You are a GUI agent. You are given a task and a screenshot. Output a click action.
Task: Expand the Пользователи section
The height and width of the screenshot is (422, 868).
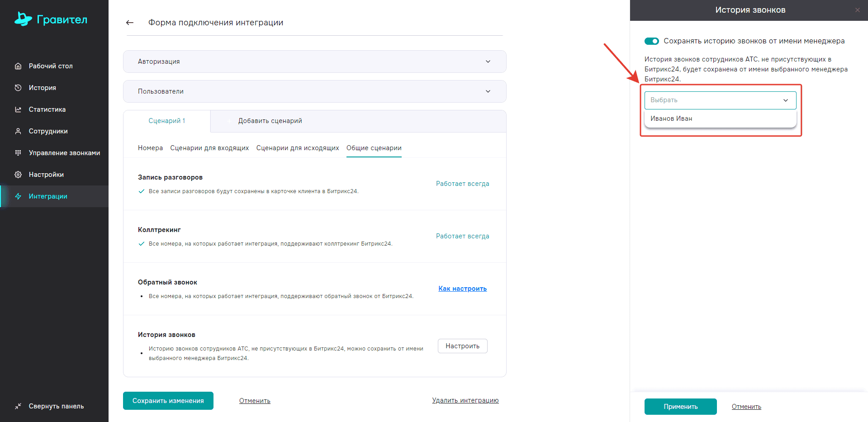pyautogui.click(x=314, y=91)
